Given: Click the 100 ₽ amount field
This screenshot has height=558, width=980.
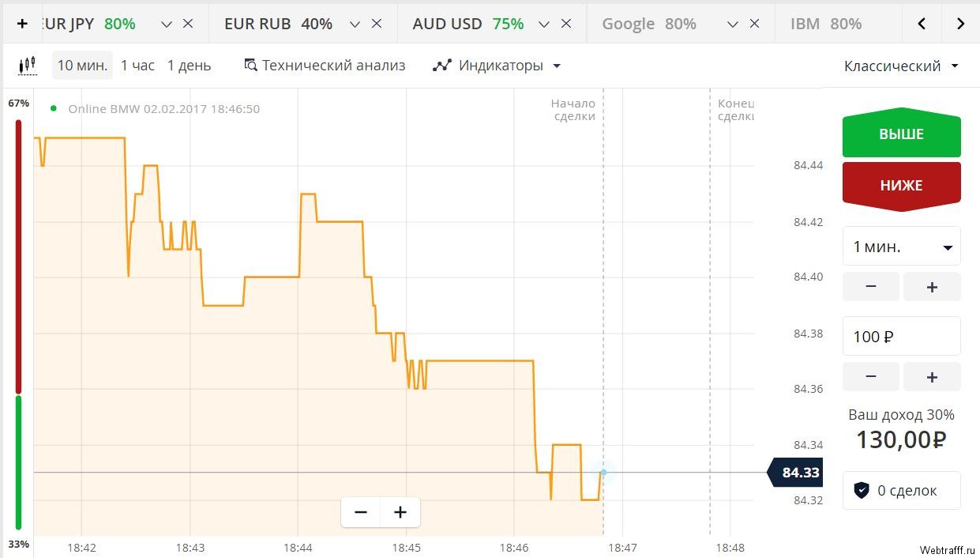Looking at the screenshot, I should point(902,337).
